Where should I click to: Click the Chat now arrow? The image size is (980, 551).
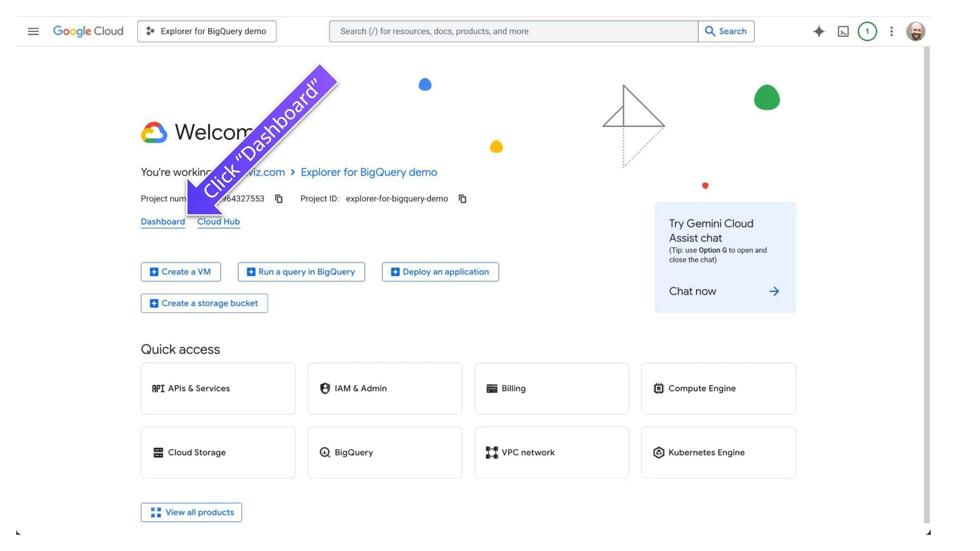(773, 291)
